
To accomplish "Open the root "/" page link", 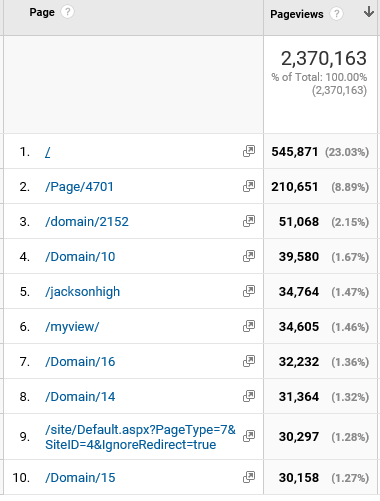I will (x=48, y=152).
